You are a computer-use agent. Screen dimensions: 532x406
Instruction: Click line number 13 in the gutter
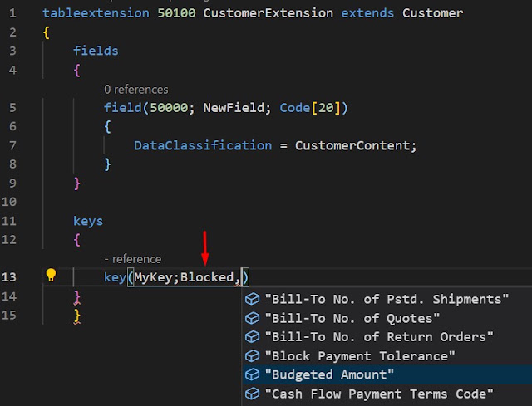(x=9, y=277)
